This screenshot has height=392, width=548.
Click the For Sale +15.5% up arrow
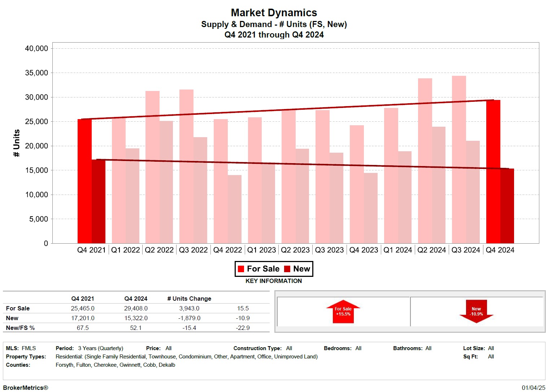(343, 312)
